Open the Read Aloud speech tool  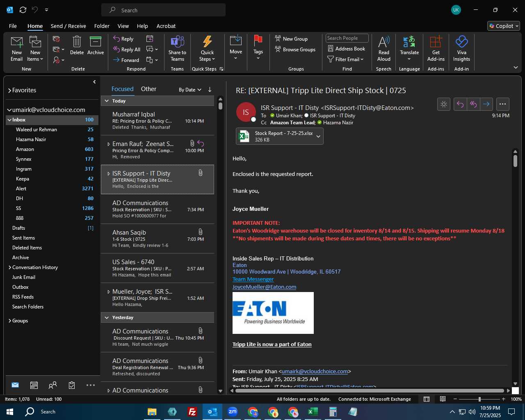(x=384, y=48)
